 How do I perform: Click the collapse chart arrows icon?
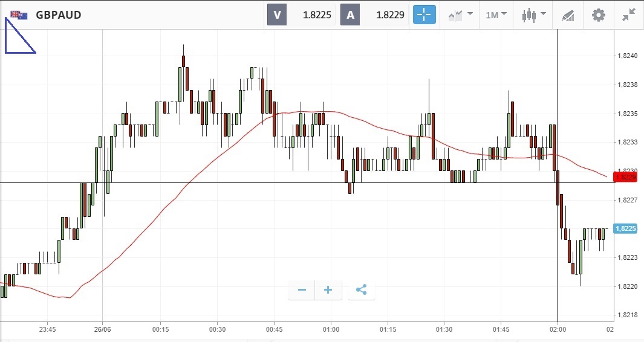click(x=629, y=15)
